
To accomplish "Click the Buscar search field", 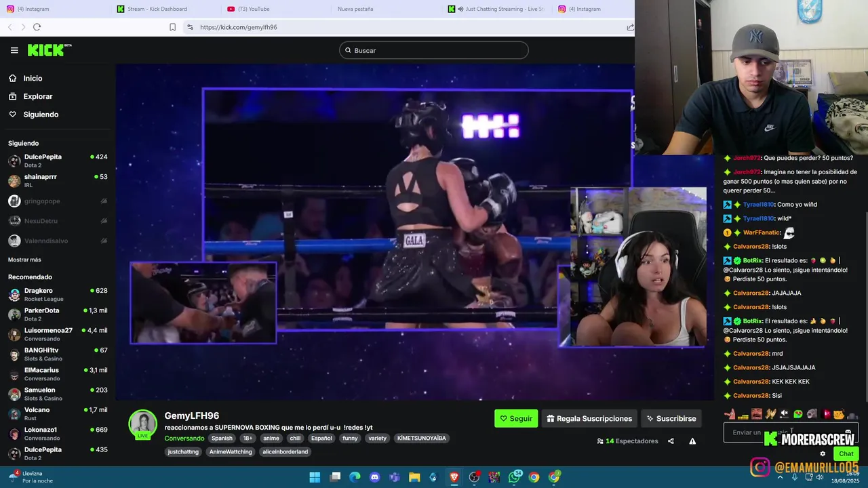I will pos(434,50).
